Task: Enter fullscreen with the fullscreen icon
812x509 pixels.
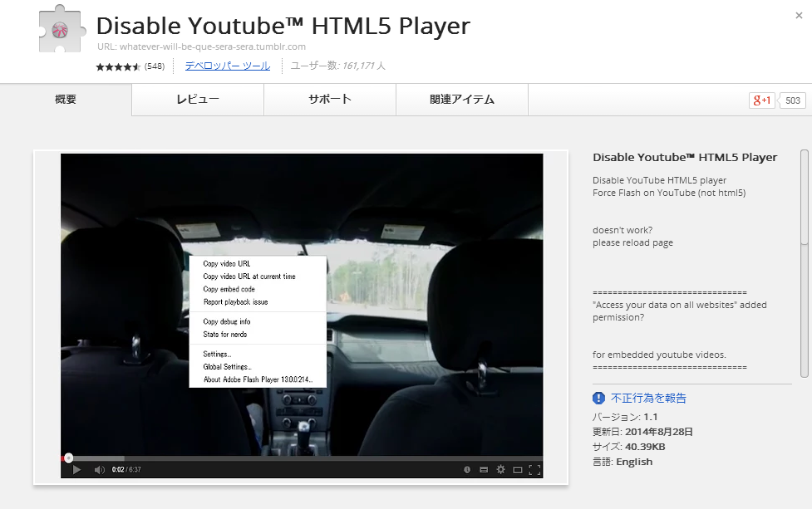Action: 534,470
